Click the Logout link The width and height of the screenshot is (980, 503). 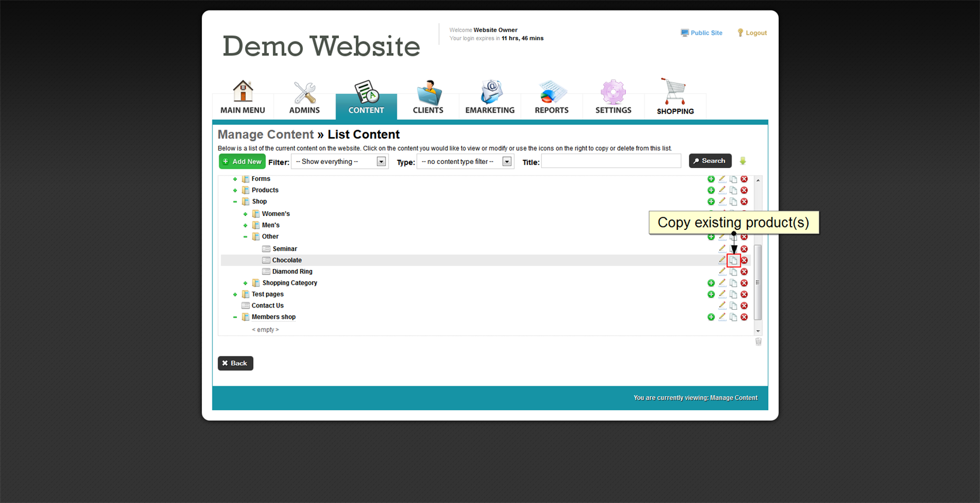coord(755,33)
